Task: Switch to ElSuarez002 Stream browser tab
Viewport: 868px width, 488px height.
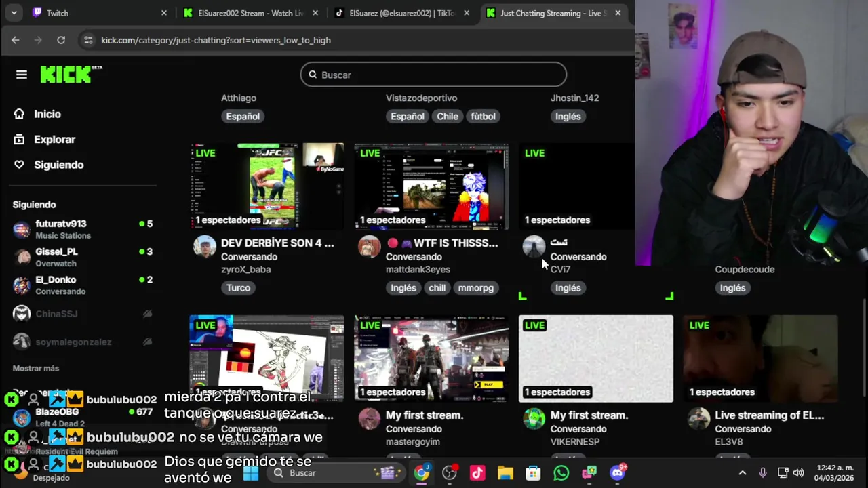Action: point(250,13)
